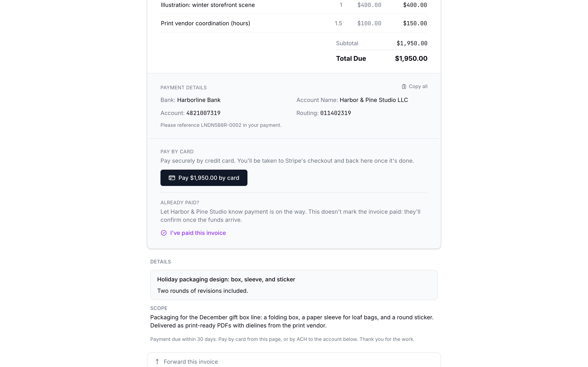The height and width of the screenshot is (367, 588).
Task: Select the winter storefront illustration line item
Action: (x=294, y=5)
